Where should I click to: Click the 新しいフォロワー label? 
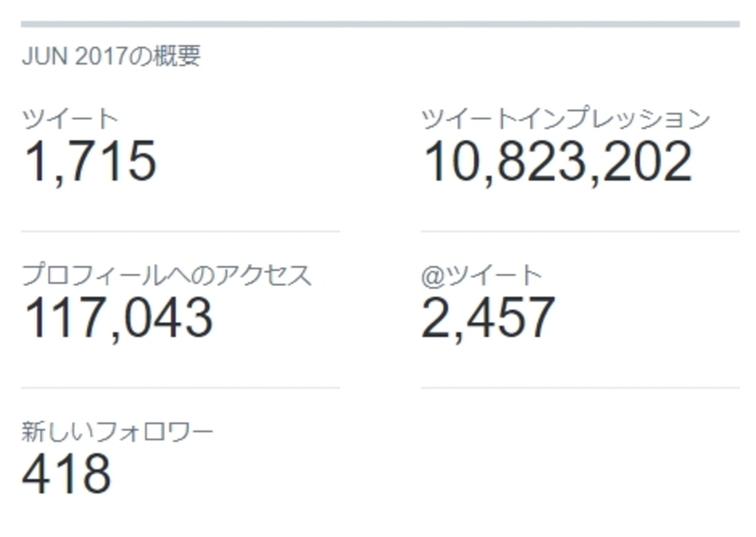pos(117,432)
